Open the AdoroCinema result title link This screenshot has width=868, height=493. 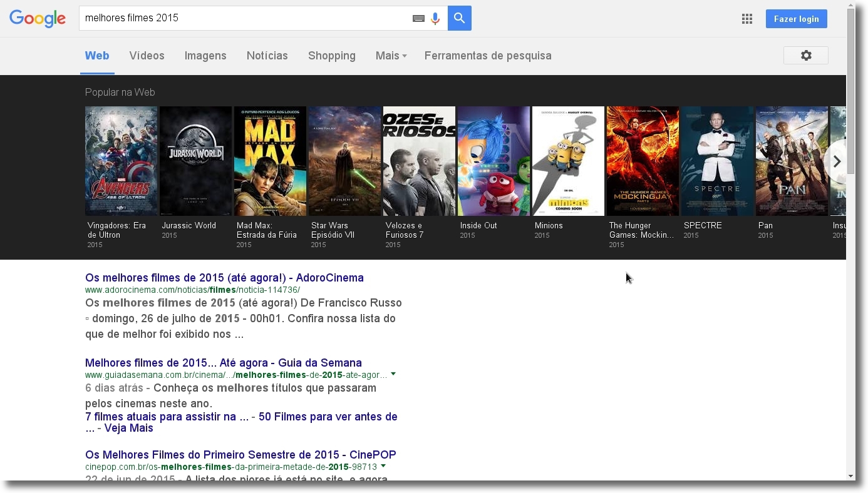click(x=224, y=278)
